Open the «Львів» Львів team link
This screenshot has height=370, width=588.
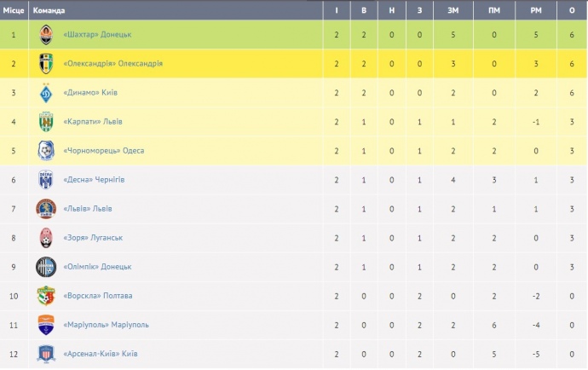(x=88, y=208)
